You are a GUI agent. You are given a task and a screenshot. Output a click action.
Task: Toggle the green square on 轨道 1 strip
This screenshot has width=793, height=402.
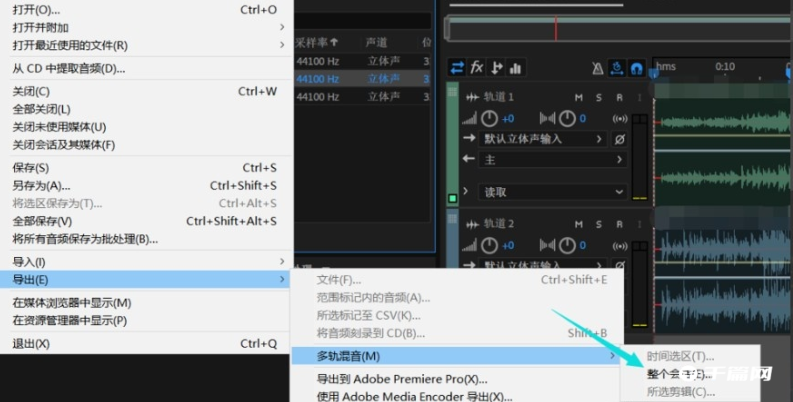coord(453,198)
